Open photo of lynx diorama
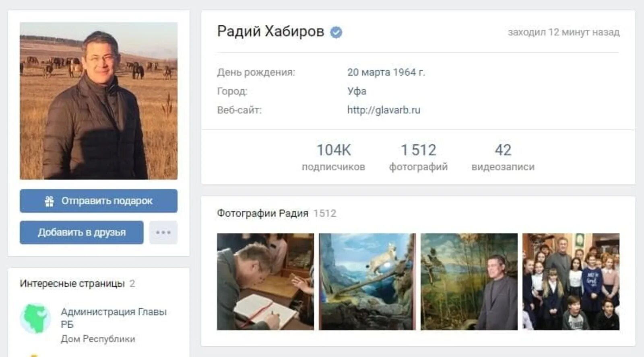The image size is (644, 357). [367, 282]
